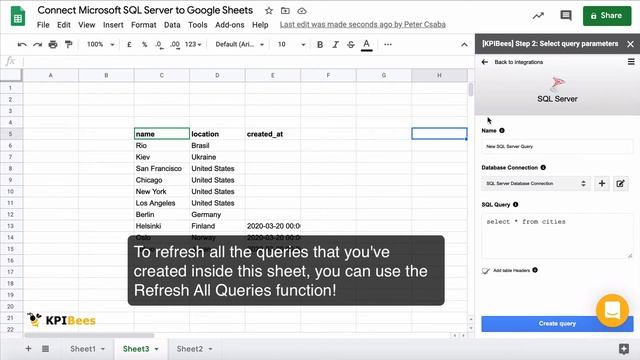This screenshot has height=360, width=640.
Task: Format as currency pound
Action: pyautogui.click(x=129, y=44)
